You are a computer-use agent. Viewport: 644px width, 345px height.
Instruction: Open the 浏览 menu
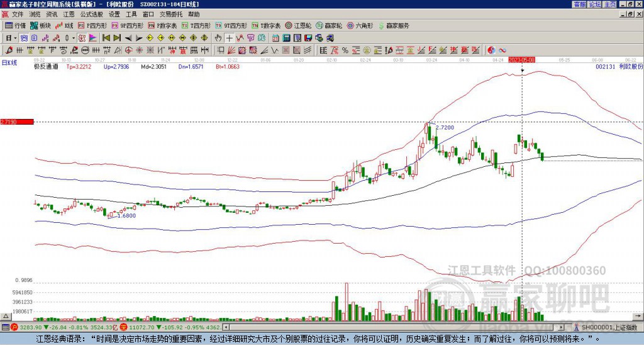(35, 14)
